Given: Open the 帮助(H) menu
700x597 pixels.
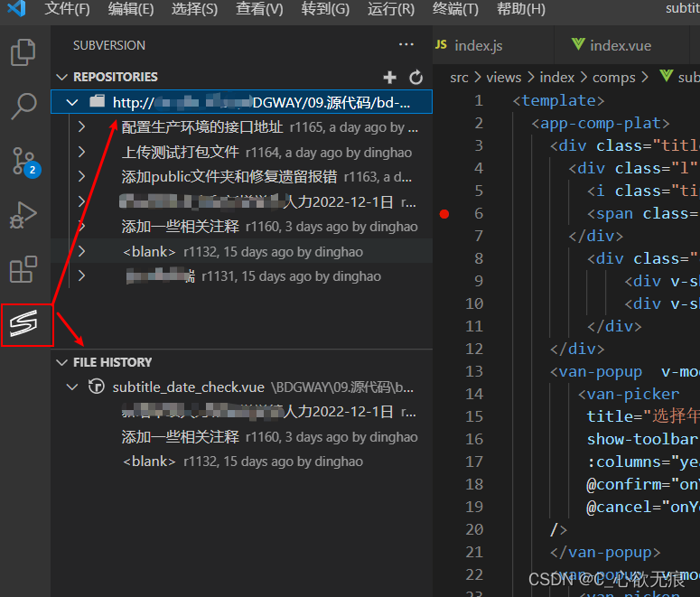Looking at the screenshot, I should coord(521,8).
